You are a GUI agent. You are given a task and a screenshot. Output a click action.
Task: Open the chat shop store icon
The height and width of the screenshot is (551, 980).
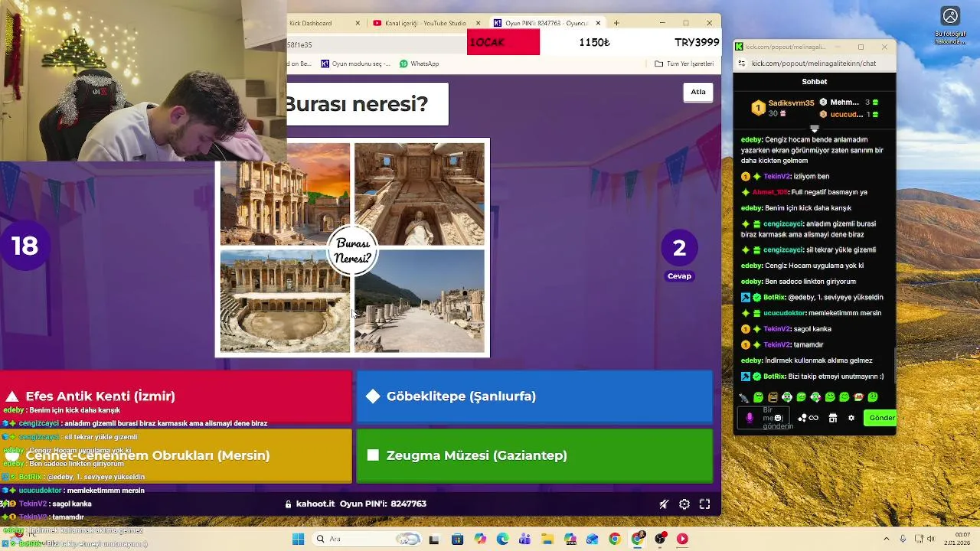tap(833, 418)
